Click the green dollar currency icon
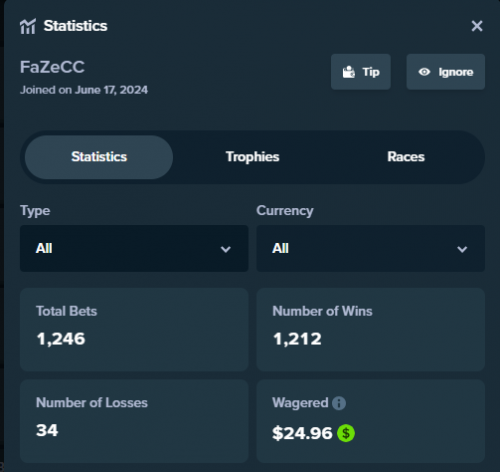Screen dimensions: 500x472 click(x=346, y=433)
